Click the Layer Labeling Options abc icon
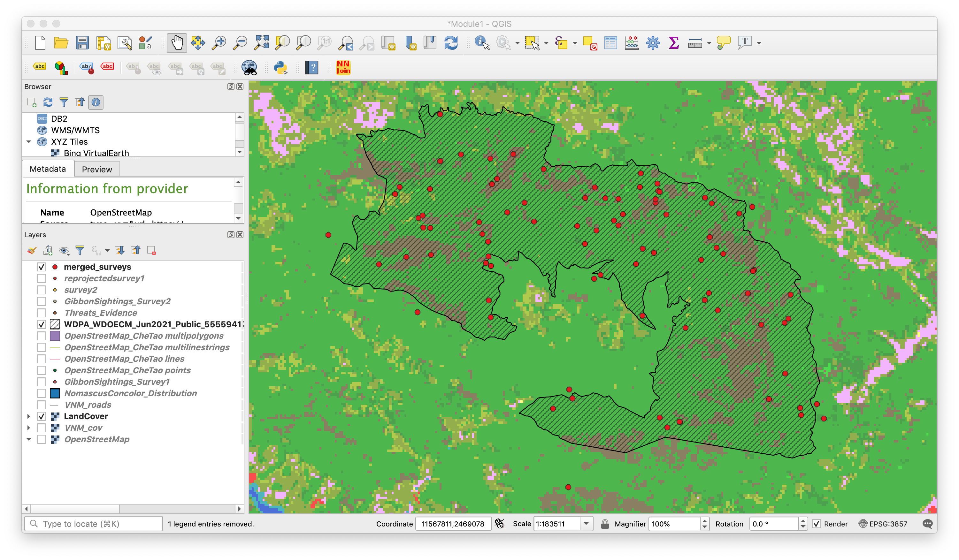959x560 pixels. click(x=40, y=67)
